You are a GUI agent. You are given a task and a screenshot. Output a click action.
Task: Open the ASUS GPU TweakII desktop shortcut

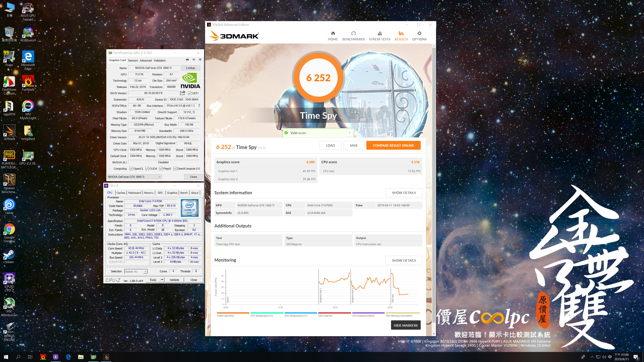[28, 12]
